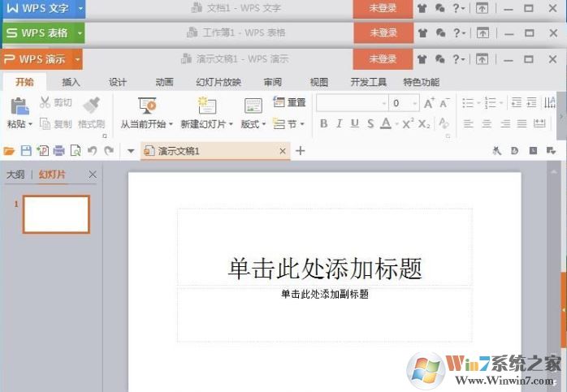Click the clear formatting icon
The width and height of the screenshot is (567, 392).
(444, 123)
